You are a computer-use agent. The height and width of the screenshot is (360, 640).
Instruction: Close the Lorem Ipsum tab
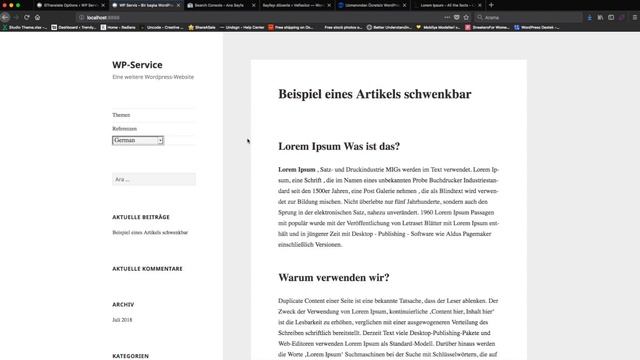[480, 5]
